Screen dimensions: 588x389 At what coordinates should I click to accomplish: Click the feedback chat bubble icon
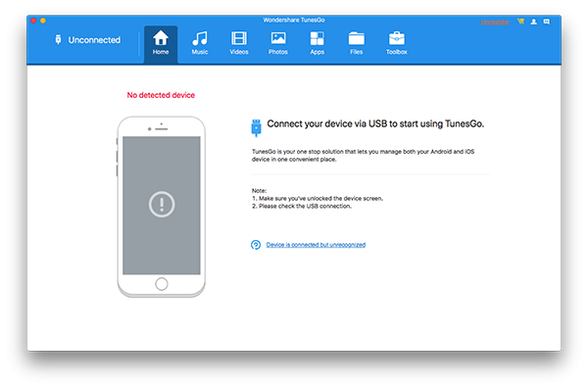click(x=547, y=22)
